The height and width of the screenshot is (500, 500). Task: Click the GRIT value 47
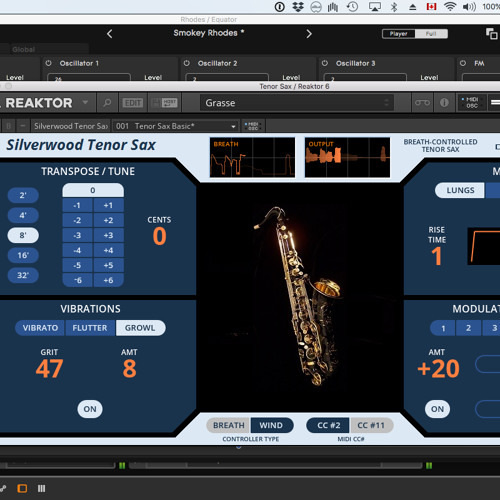tap(49, 369)
